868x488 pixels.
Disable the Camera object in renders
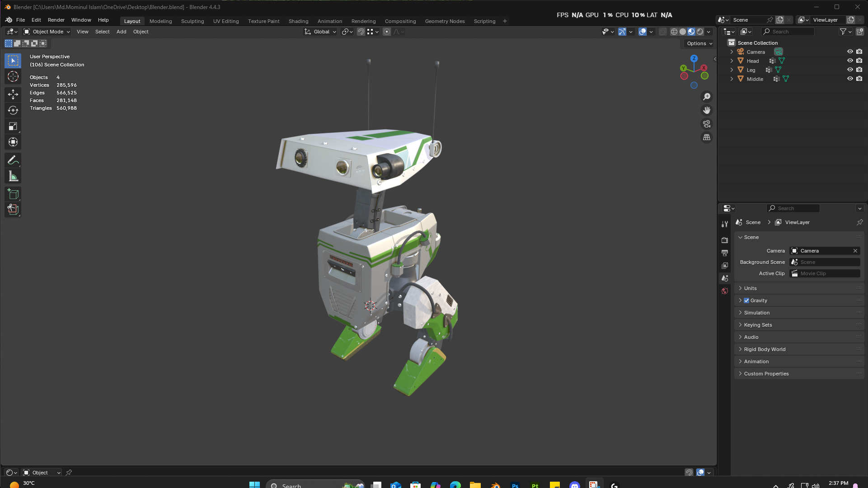pos(859,52)
